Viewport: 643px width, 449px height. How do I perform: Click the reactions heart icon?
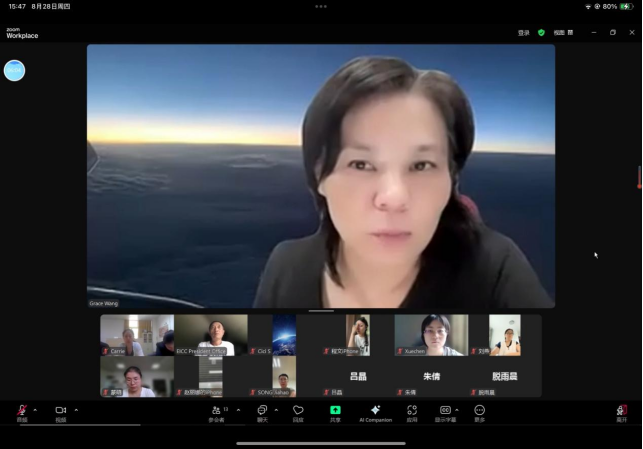point(298,411)
